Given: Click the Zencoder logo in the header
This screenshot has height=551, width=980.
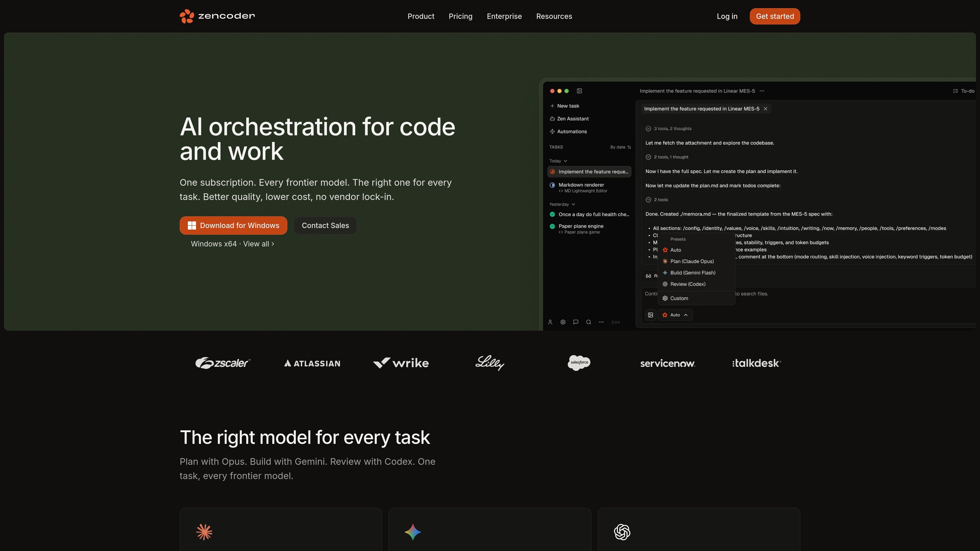Looking at the screenshot, I should [x=217, y=16].
